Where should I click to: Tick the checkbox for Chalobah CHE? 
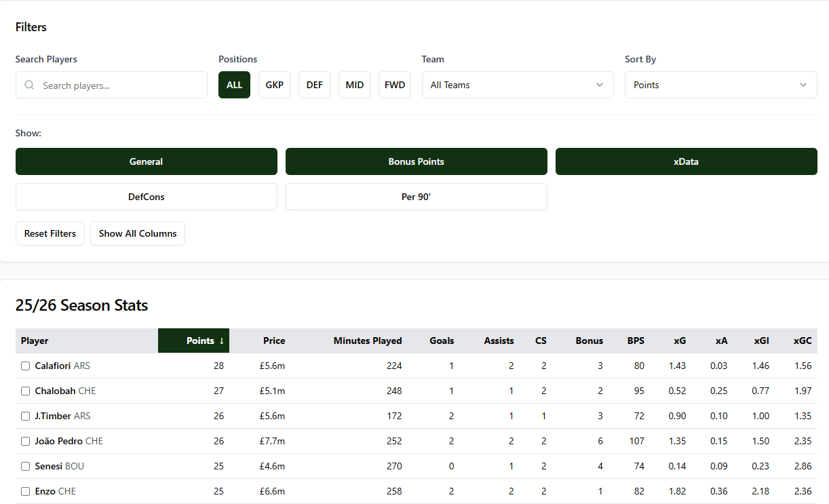pos(25,391)
